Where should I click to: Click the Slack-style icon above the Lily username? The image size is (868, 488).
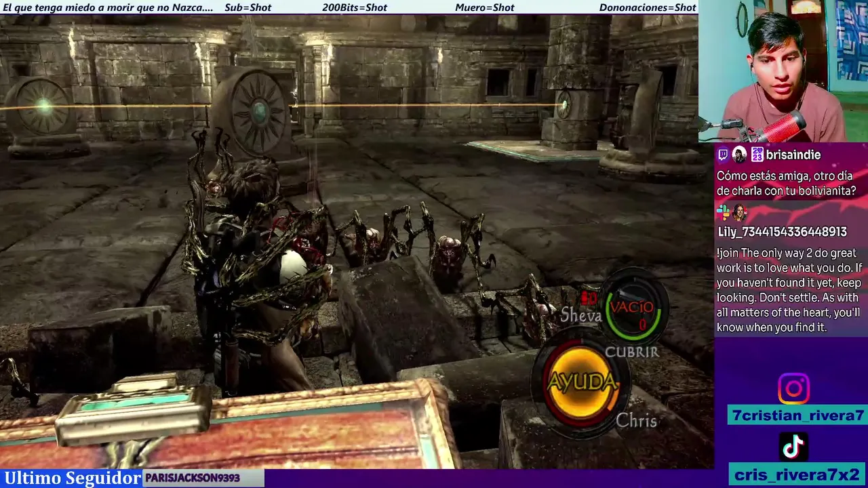[723, 212]
